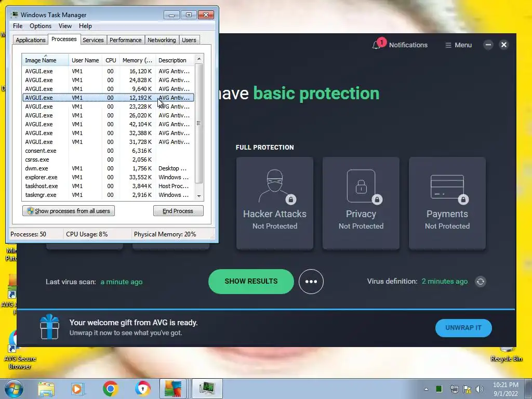Screen dimensions: 532x399
Task: Switch to the Applications tab
Action: (31, 40)
